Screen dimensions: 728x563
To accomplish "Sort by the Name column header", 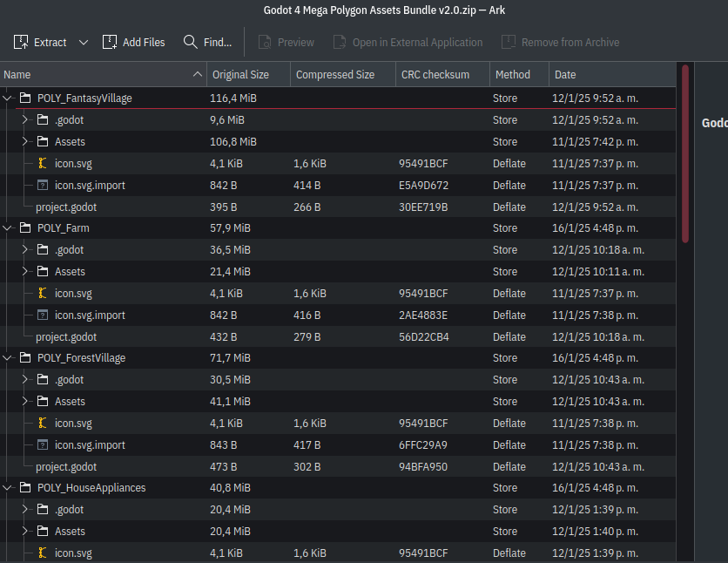I will click(x=103, y=74).
